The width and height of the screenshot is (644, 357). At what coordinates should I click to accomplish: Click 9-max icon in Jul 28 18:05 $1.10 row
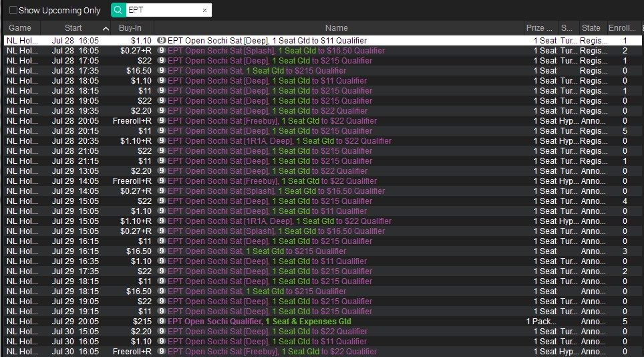click(162, 80)
